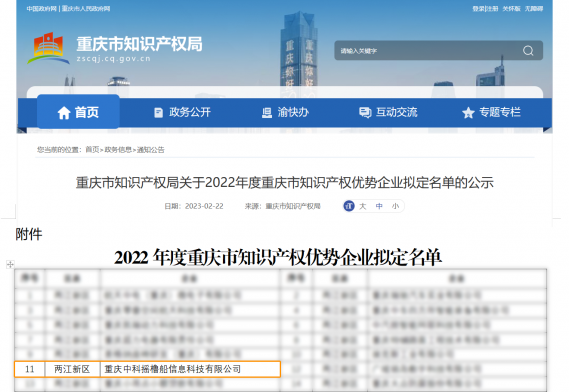Image resolution: width=570 pixels, height=392 pixels.
Task: Click the search magnifier icon
Action: point(528,51)
